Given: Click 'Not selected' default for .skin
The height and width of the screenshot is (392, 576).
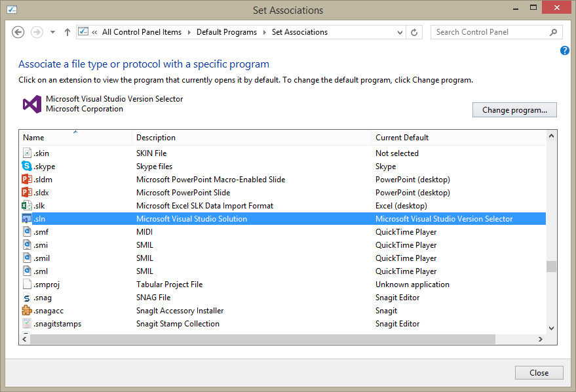Looking at the screenshot, I should (x=397, y=153).
